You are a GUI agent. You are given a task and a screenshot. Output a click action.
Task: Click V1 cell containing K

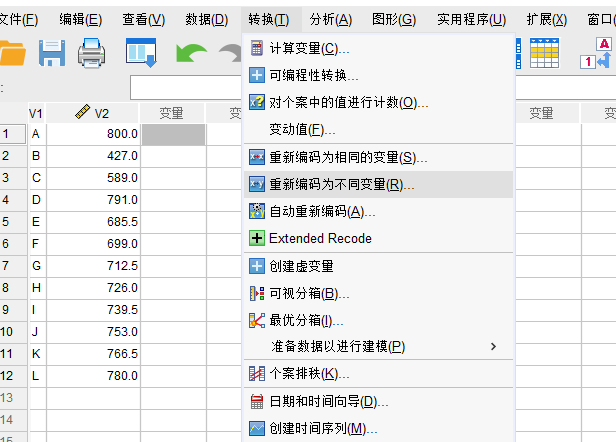click(37, 354)
